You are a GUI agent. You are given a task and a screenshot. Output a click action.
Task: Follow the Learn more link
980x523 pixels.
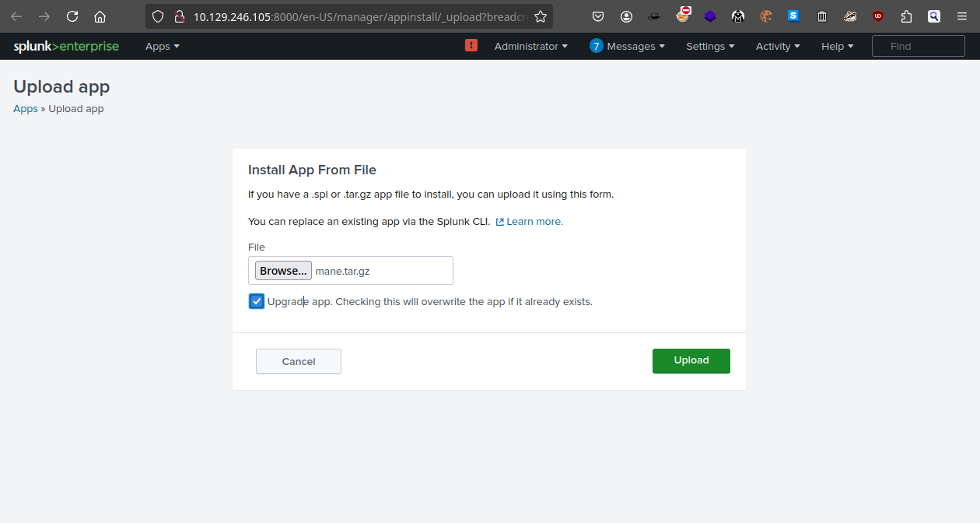tap(534, 222)
